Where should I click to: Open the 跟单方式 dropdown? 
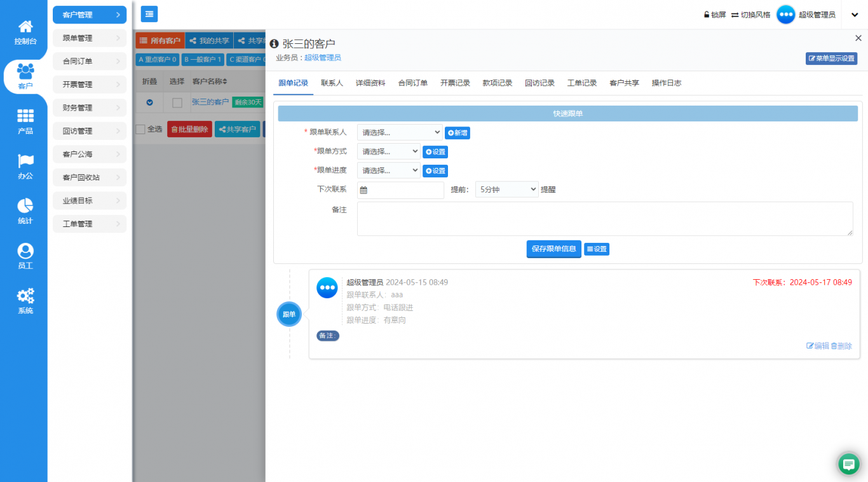click(x=388, y=151)
